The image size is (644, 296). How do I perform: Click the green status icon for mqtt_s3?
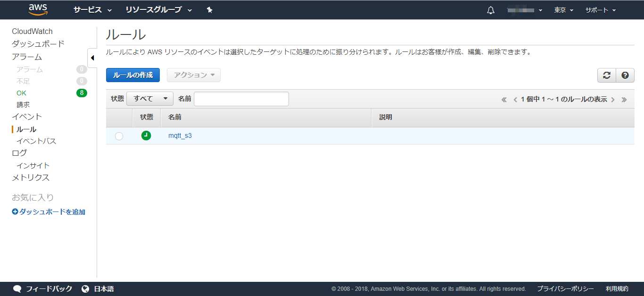coord(146,135)
